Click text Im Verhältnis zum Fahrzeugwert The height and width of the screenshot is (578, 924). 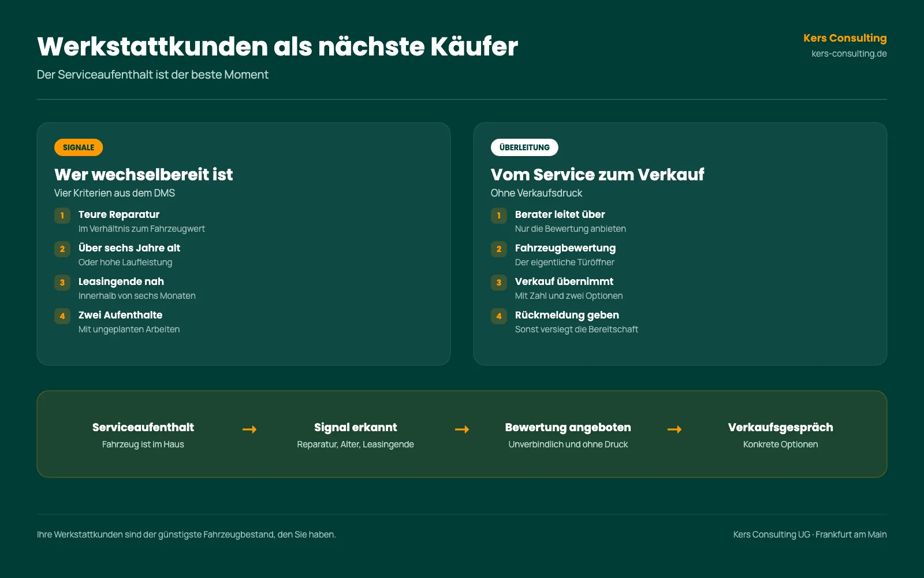pos(141,229)
